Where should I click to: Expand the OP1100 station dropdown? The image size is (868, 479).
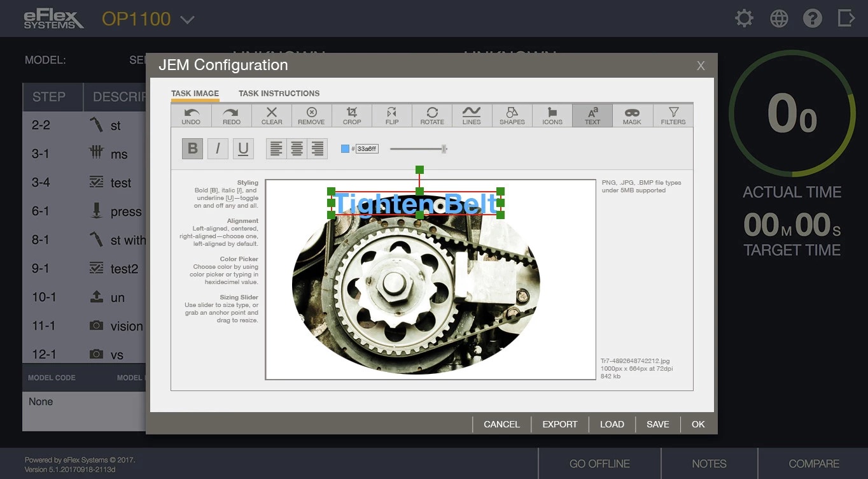coord(187,20)
